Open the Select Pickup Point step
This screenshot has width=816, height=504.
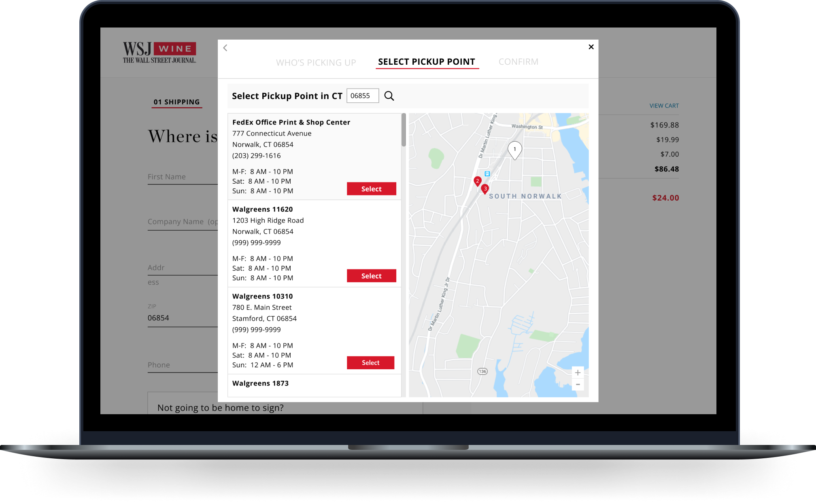pyautogui.click(x=427, y=62)
